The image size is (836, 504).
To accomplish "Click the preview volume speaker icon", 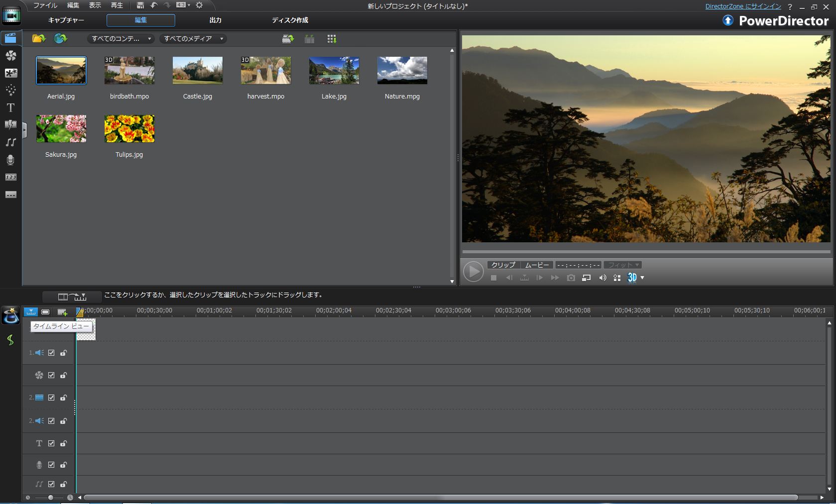I will coord(602,278).
